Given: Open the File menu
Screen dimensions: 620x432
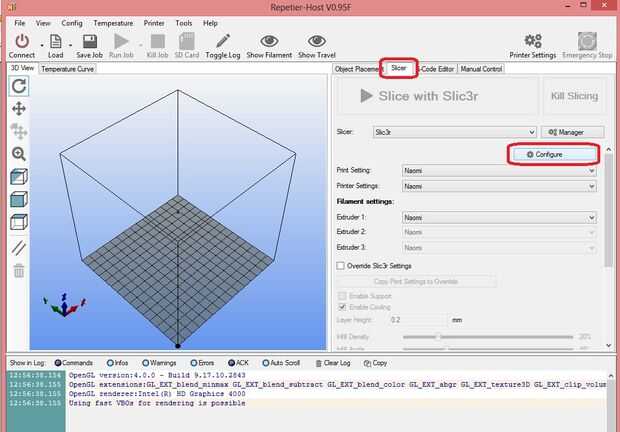Looking at the screenshot, I should pyautogui.click(x=19, y=23).
